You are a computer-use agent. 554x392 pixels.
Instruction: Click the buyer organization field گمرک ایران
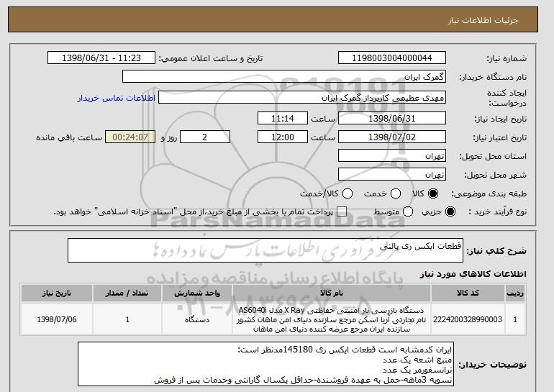pyautogui.click(x=284, y=77)
